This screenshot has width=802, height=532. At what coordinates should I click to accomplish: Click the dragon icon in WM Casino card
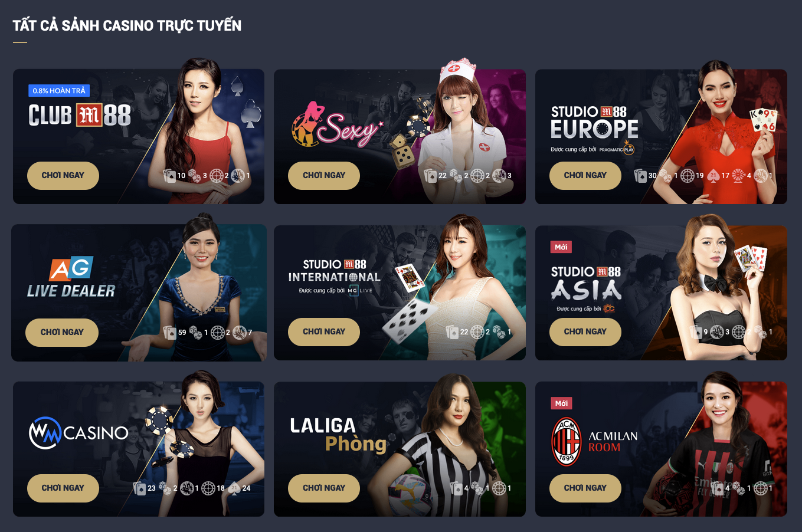click(x=187, y=488)
